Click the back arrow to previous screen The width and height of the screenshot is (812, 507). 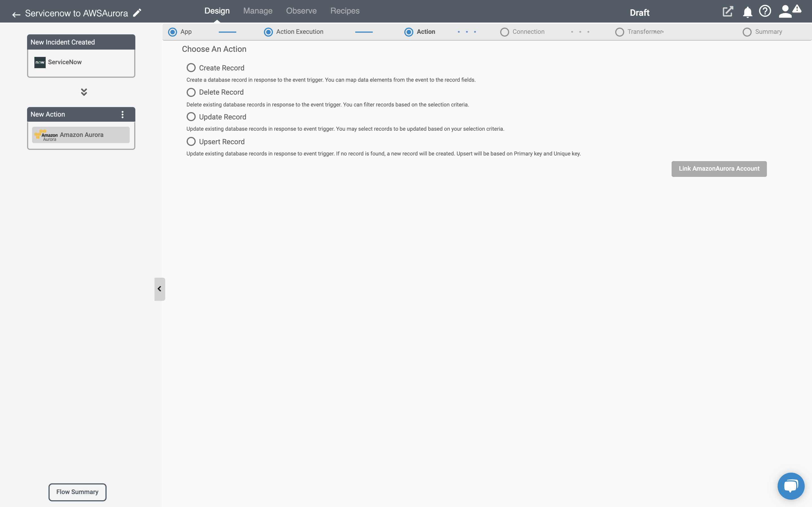pyautogui.click(x=16, y=13)
